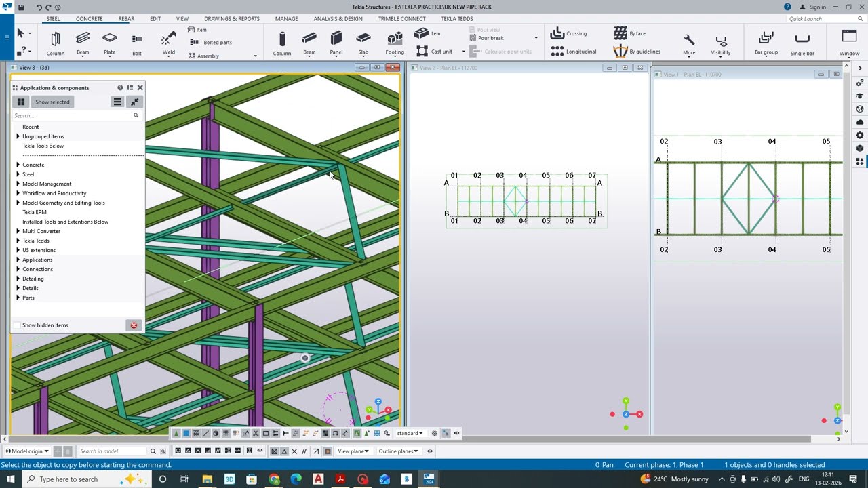Click the Bolted parts tool
Image resolution: width=868 pixels, height=488 pixels.
pos(212,42)
